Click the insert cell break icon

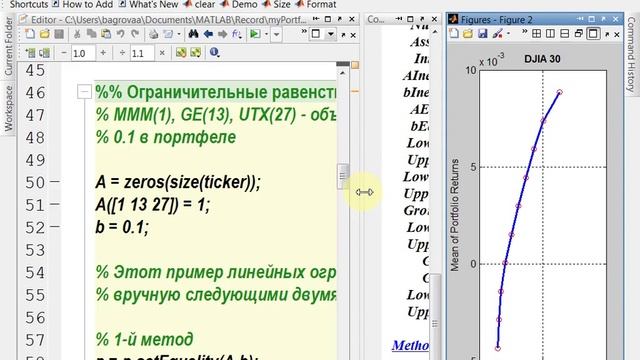pos(30,53)
